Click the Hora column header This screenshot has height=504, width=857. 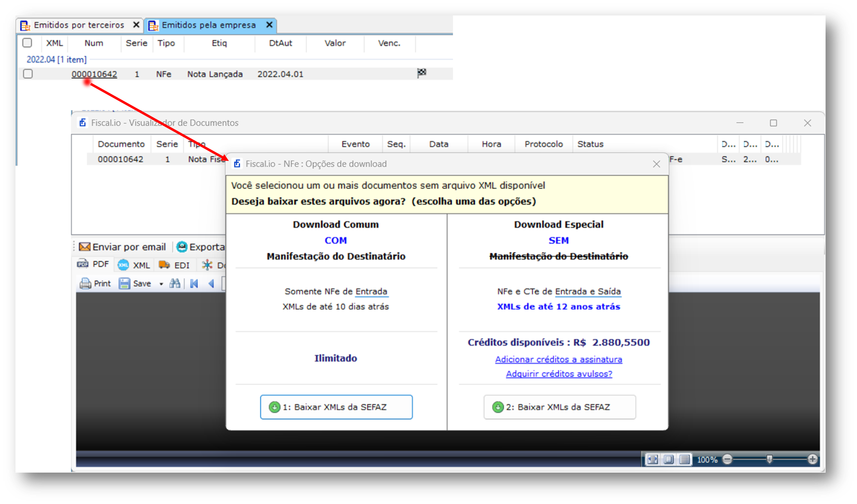click(491, 144)
